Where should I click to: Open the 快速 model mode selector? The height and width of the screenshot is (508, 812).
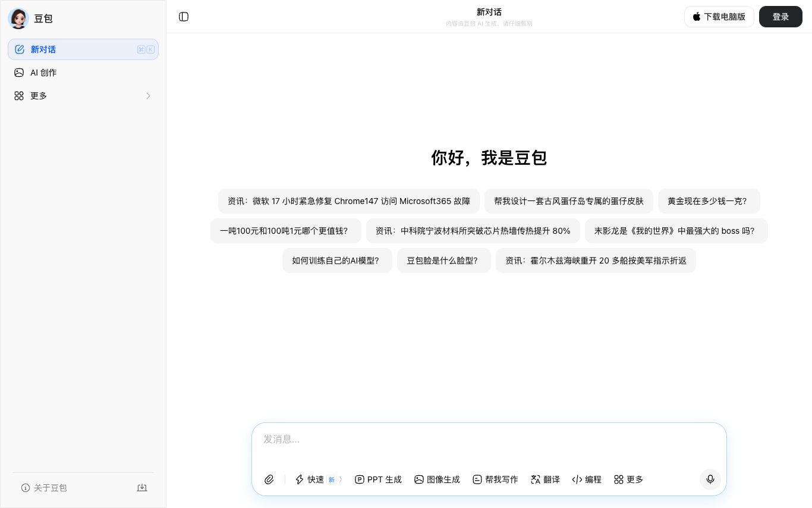point(319,479)
